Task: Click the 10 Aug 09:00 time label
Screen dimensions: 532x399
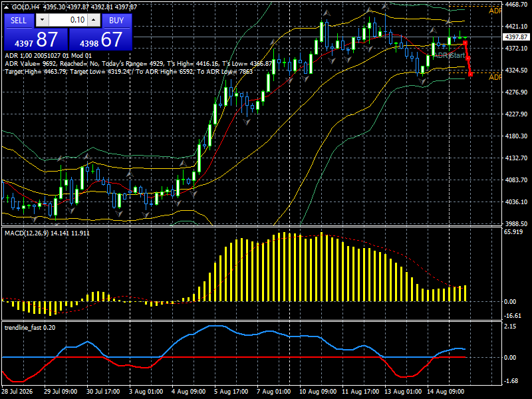Action: (318, 391)
